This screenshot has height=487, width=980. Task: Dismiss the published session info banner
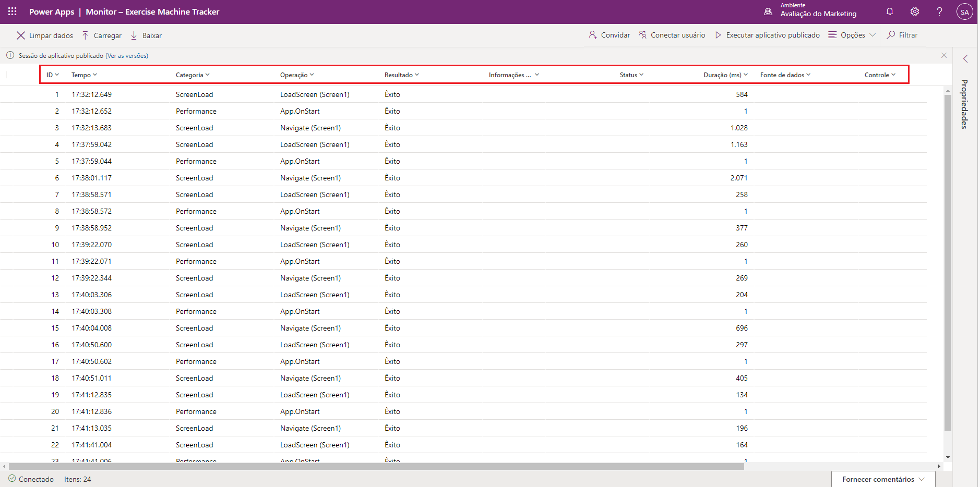pyautogui.click(x=943, y=55)
